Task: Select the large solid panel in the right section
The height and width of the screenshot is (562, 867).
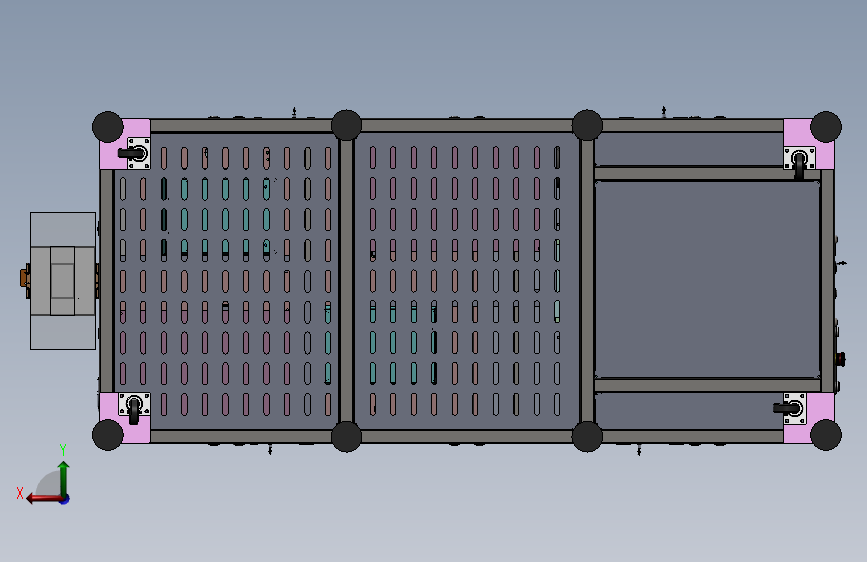Action: [x=707, y=279]
